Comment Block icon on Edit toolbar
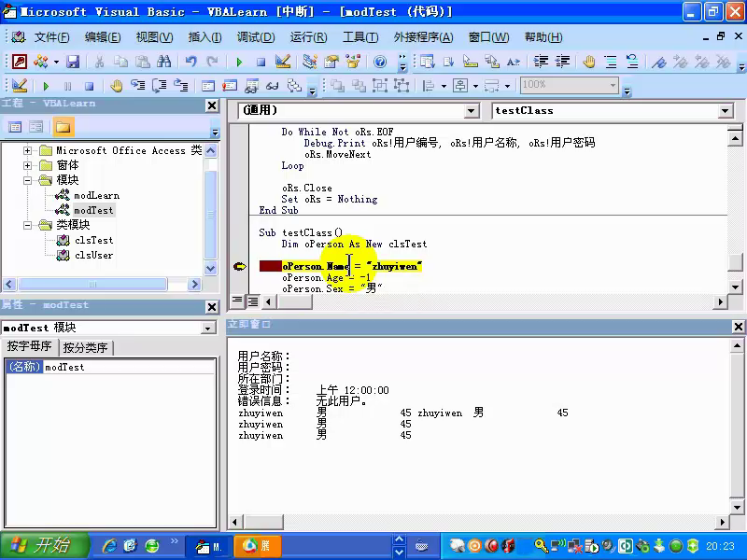The width and height of the screenshot is (747, 560). (x=611, y=62)
